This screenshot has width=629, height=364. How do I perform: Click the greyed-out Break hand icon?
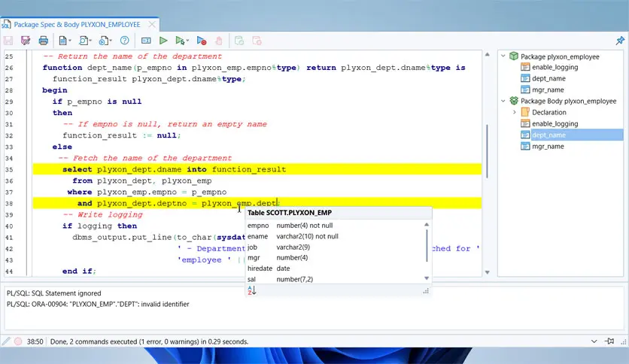pos(219,41)
